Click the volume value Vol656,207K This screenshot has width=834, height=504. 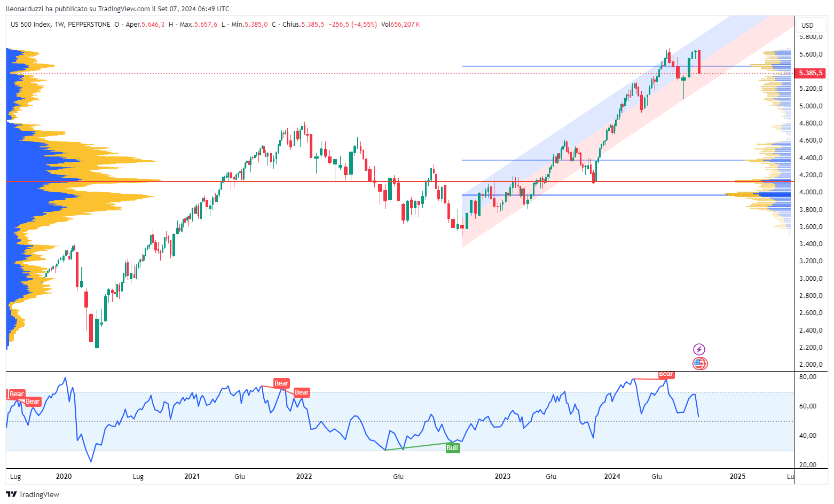400,25
